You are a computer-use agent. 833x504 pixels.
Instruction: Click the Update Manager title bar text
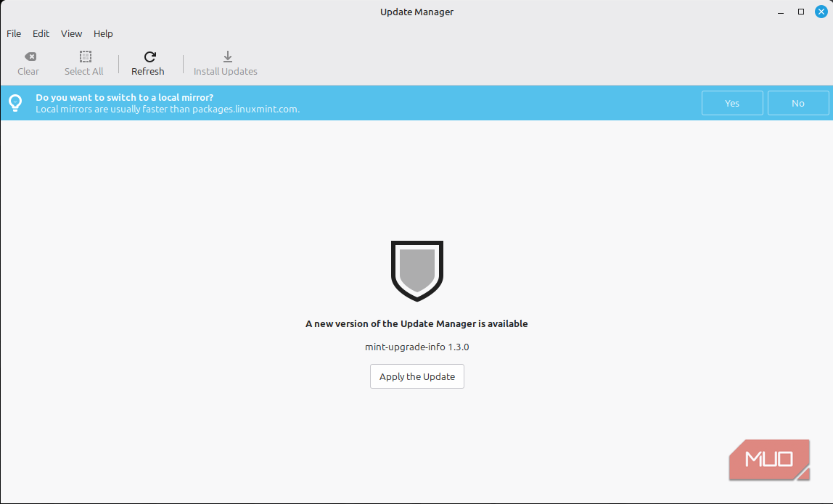[x=416, y=12]
